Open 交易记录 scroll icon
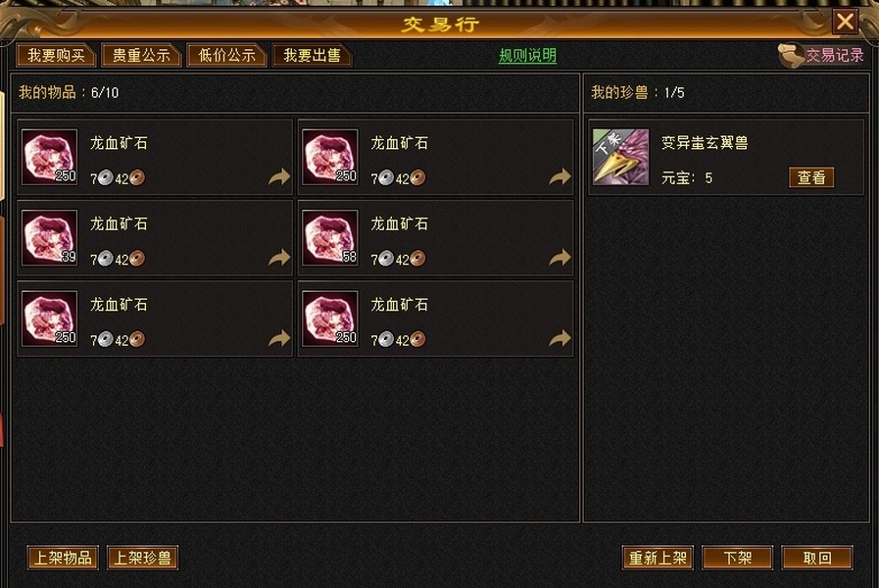Image resolution: width=879 pixels, height=588 pixels. 791,56
